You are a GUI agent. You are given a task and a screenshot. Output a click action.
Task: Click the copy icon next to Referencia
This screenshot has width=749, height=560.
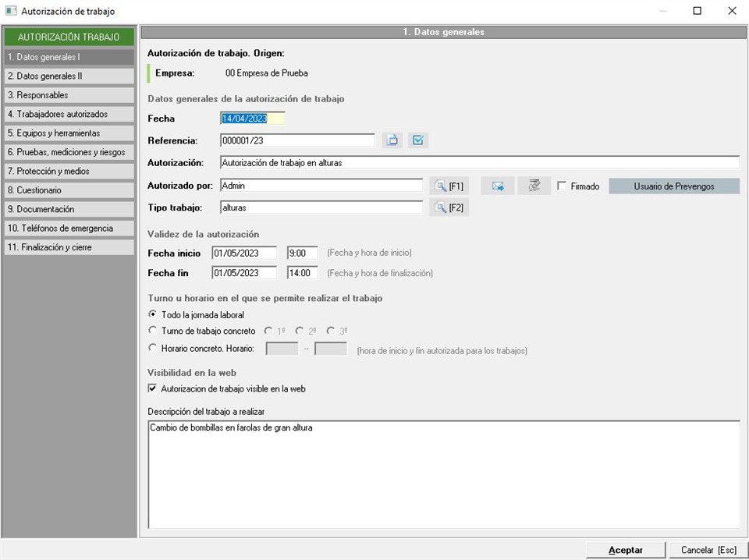[392, 140]
